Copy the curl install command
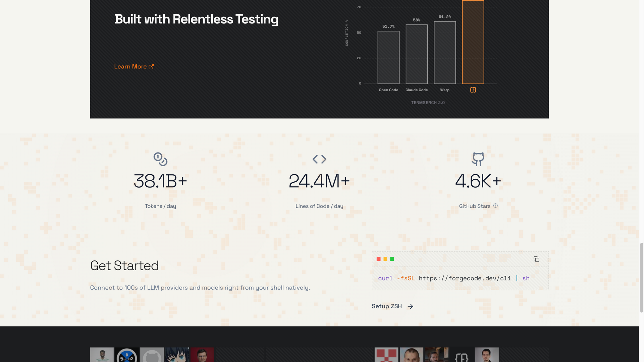The image size is (644, 362). [536, 259]
